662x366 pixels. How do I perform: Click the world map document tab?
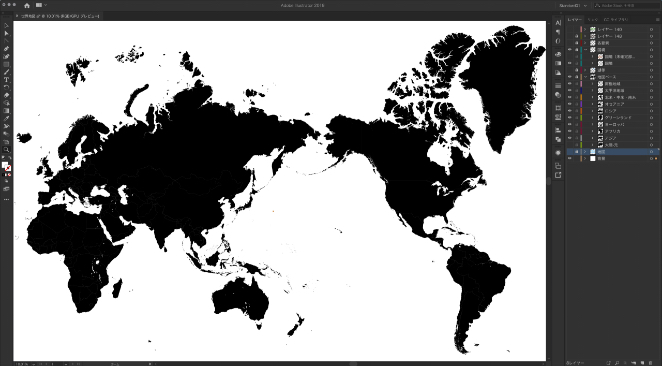point(60,16)
